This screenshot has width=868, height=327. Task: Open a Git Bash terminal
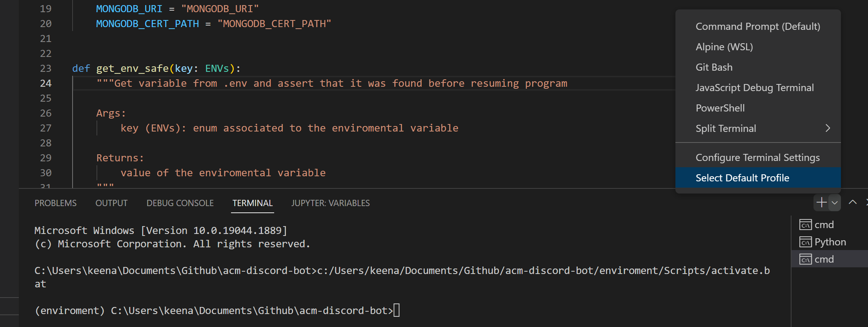(714, 67)
